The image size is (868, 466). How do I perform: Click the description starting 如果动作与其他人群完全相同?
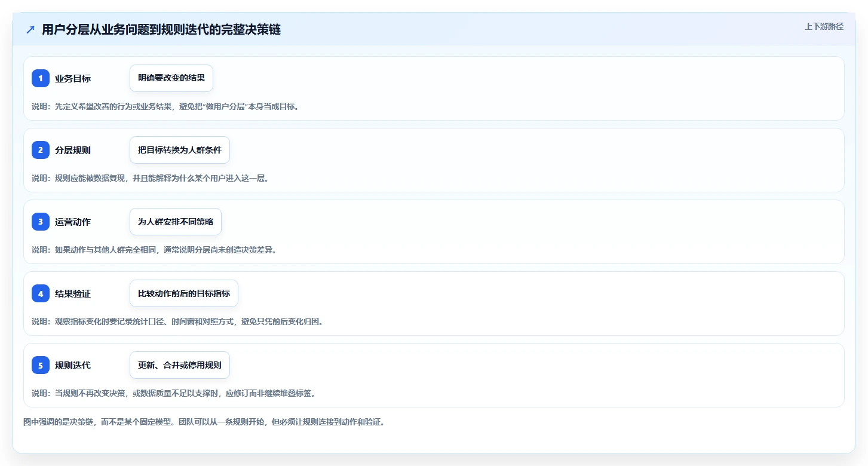click(x=154, y=250)
